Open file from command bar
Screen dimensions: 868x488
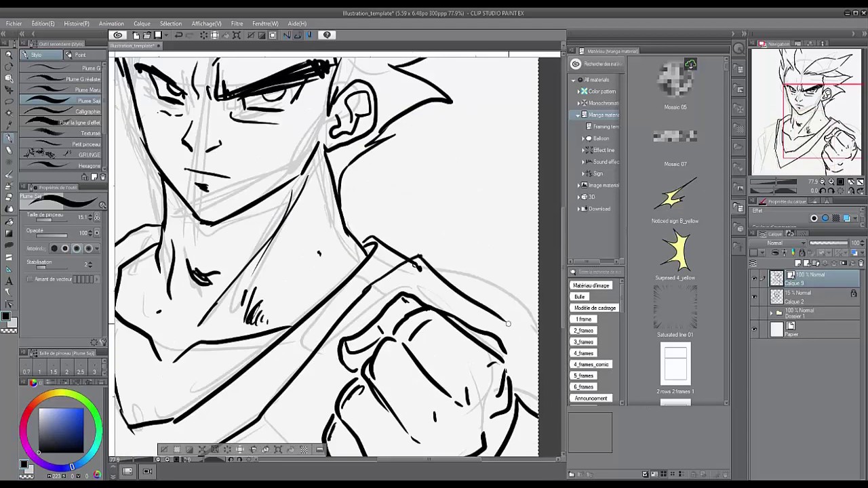(x=147, y=35)
